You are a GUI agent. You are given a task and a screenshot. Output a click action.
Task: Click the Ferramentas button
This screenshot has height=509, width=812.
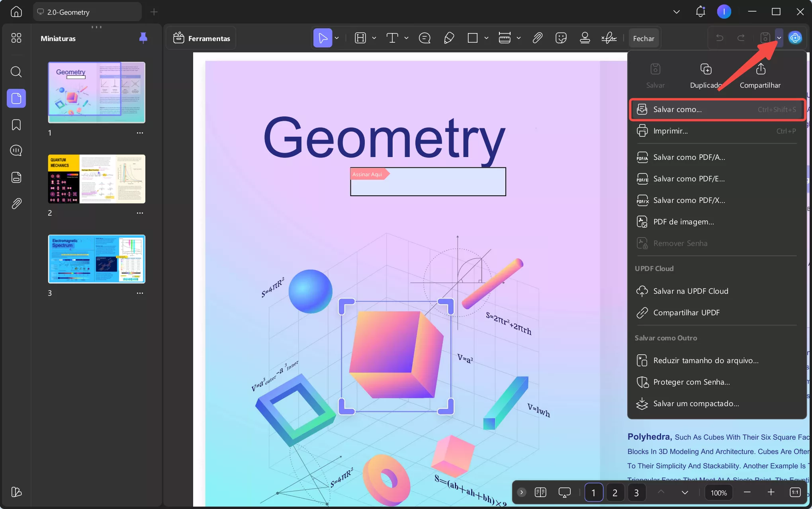click(202, 38)
